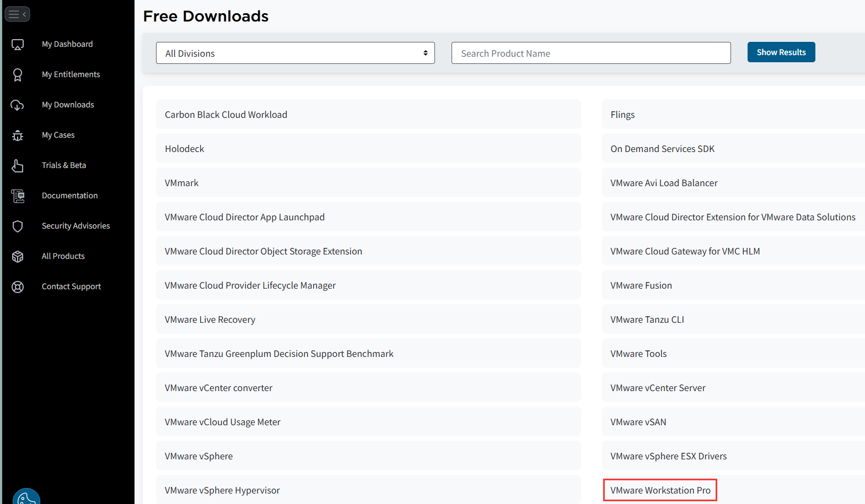This screenshot has height=504, width=865.
Task: Click the Documentation pages icon
Action: coord(18,196)
